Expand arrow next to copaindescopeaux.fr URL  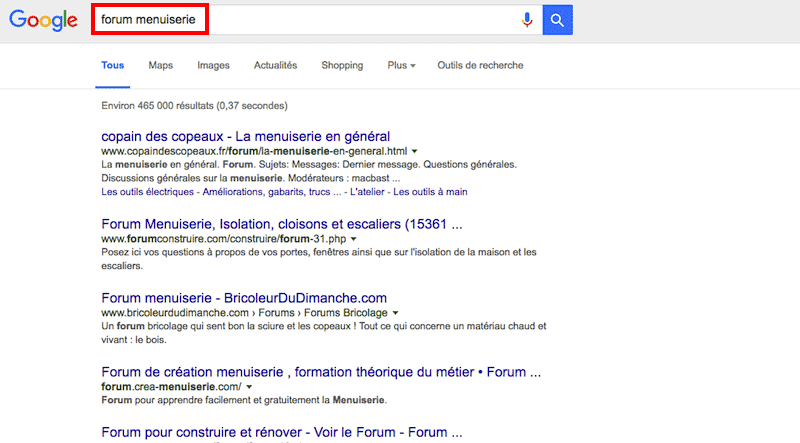pos(415,151)
